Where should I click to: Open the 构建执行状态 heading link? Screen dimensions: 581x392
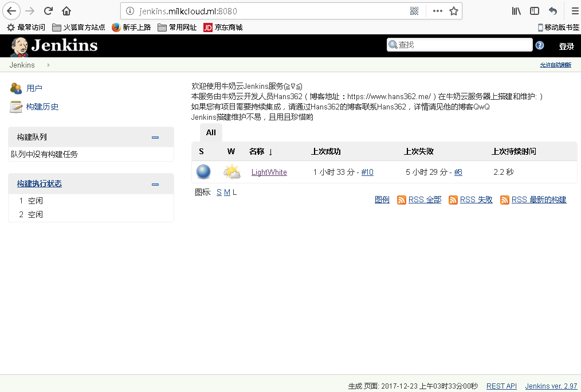[40, 184]
